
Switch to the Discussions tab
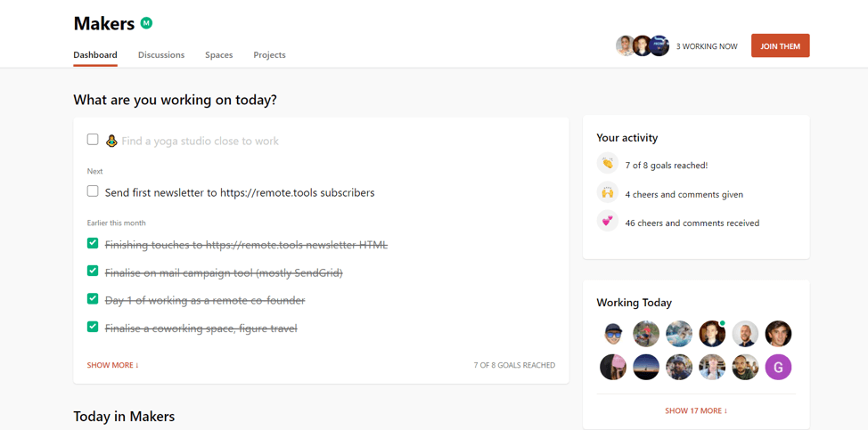pyautogui.click(x=161, y=54)
